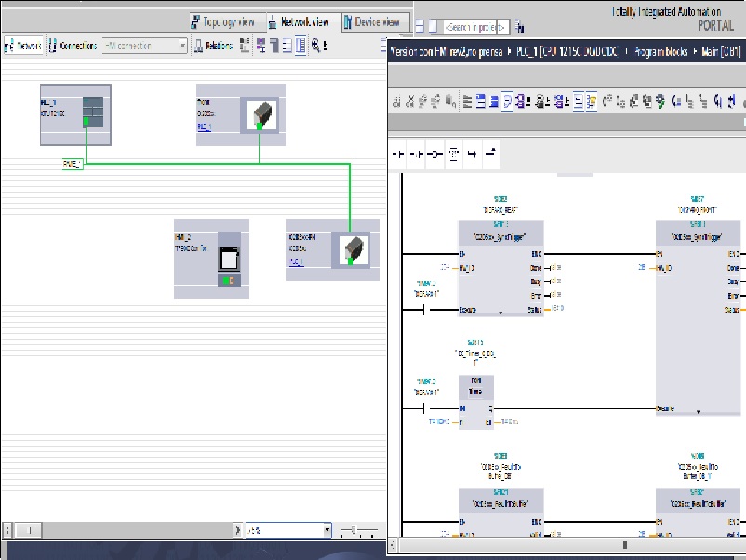Open the HMI connection type dropdown

[182, 45]
